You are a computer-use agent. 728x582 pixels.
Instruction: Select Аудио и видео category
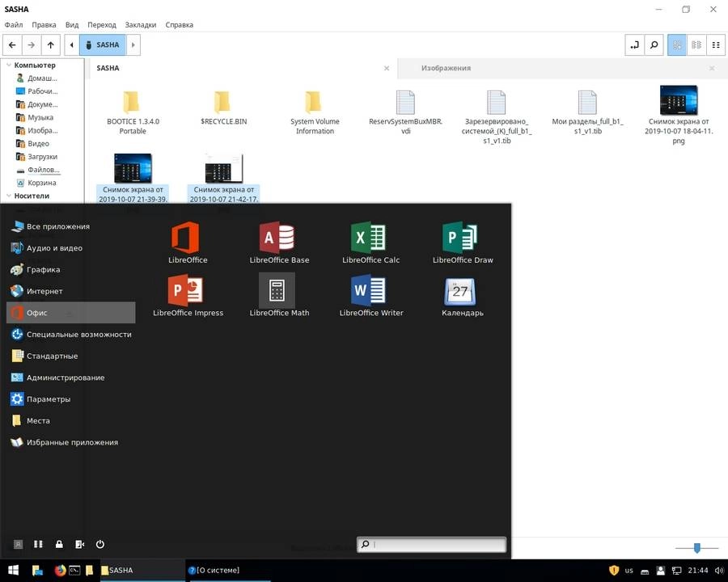click(71, 248)
